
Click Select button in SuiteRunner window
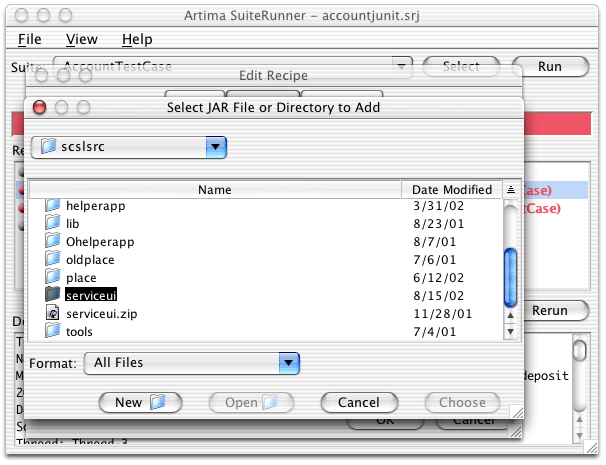point(461,66)
